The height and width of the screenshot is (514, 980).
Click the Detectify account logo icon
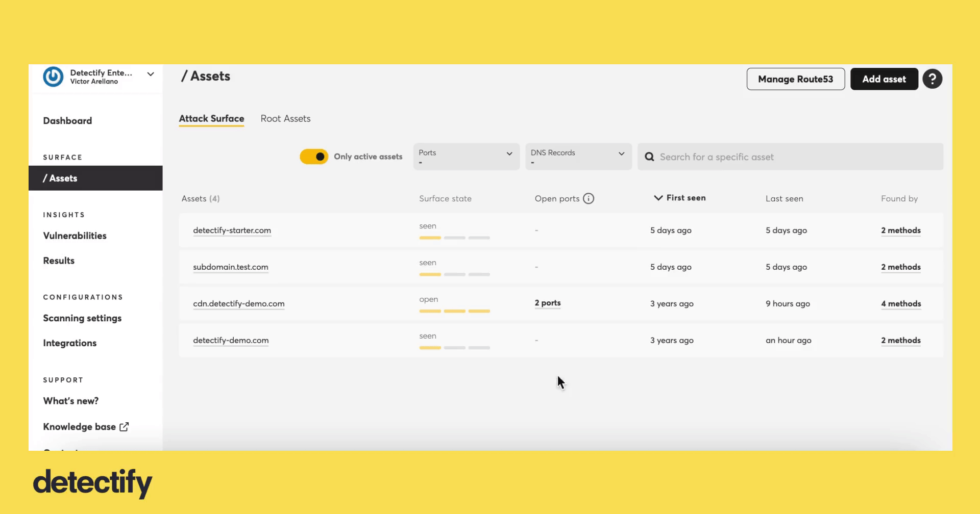coord(53,77)
